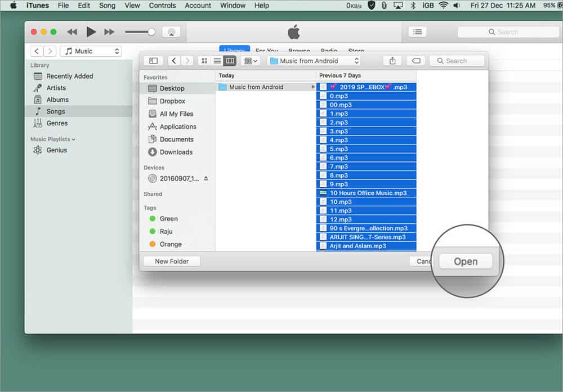Click the iTunes play button
Image resolution: width=563 pixels, height=392 pixels.
(x=91, y=32)
